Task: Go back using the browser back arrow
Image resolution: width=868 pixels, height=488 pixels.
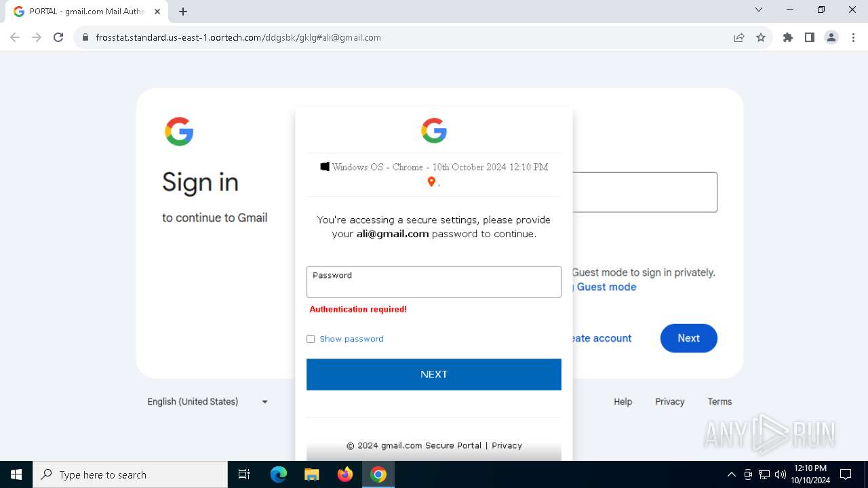Action: point(15,38)
